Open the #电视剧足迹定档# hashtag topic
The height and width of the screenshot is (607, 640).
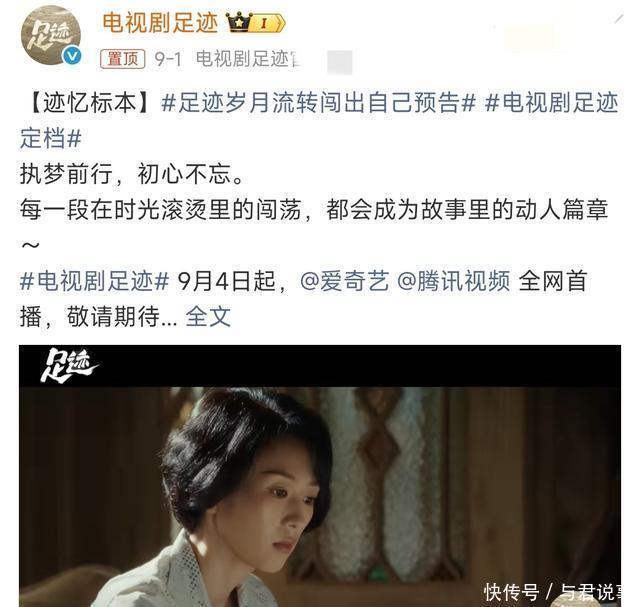(320, 120)
